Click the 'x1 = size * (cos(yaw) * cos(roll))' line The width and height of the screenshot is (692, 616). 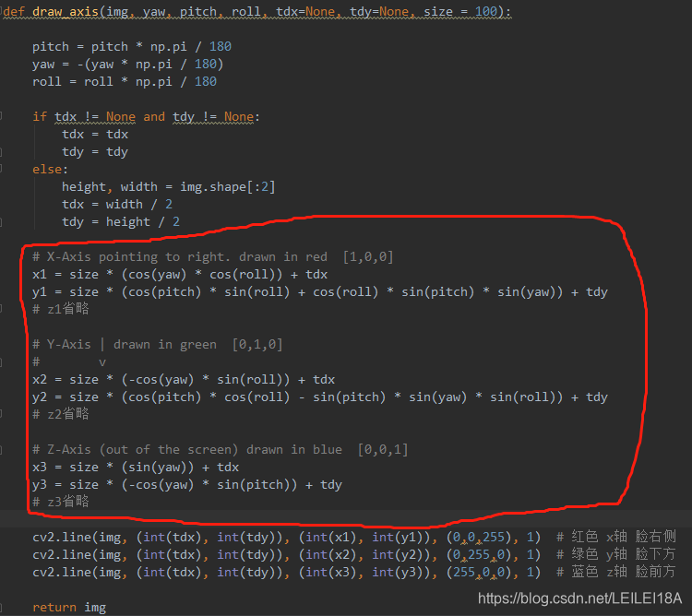[180, 275]
